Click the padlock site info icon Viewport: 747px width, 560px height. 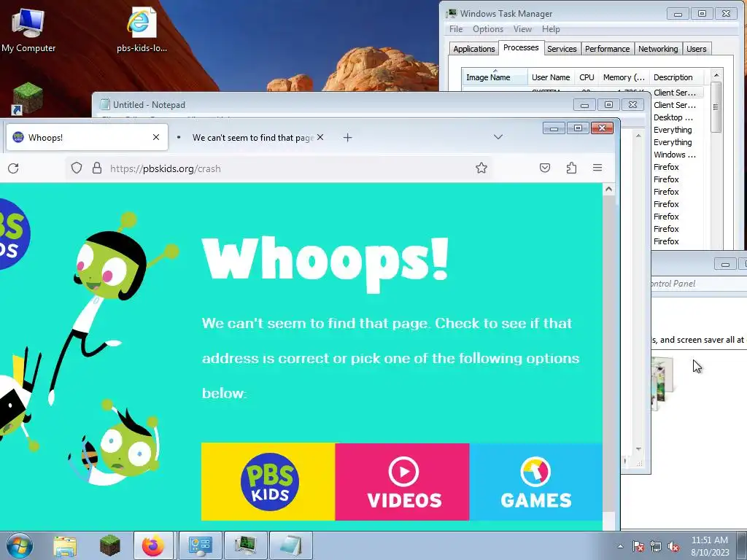[x=97, y=168]
